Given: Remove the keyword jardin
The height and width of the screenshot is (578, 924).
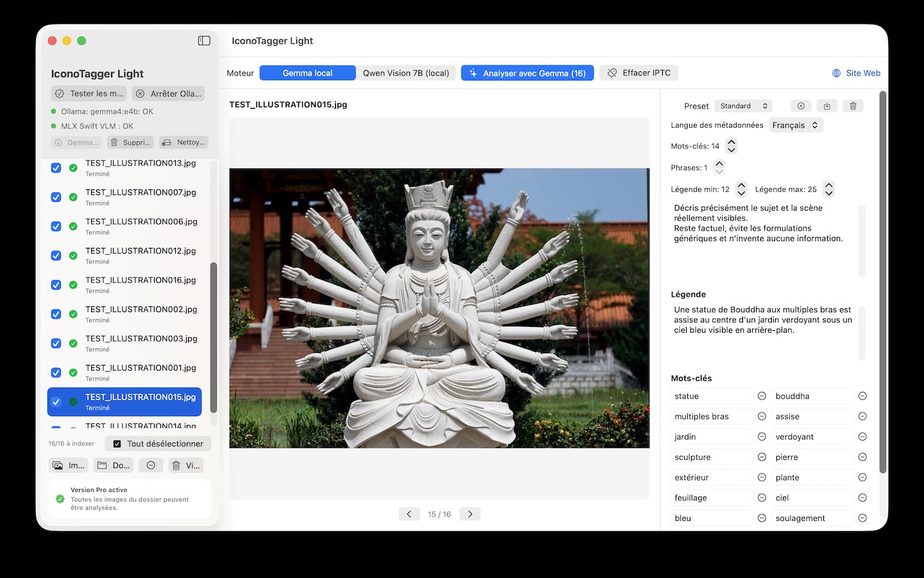Looking at the screenshot, I should 762,437.
